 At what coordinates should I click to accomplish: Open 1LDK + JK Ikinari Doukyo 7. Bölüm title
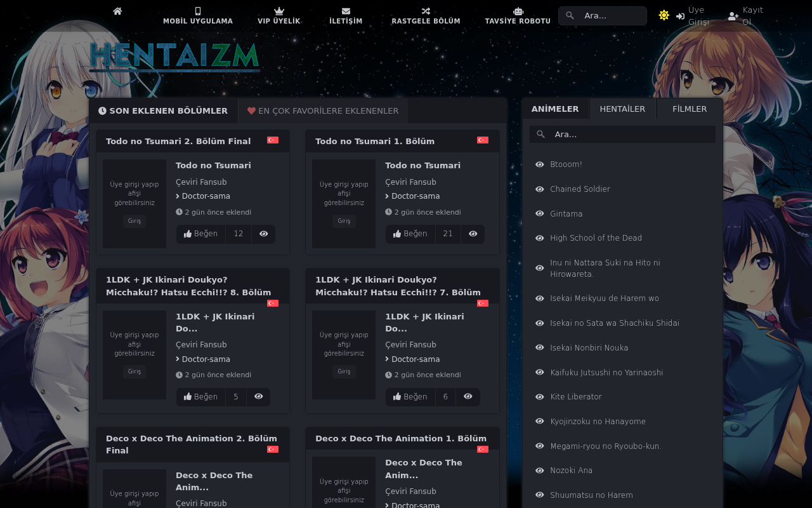398,286
